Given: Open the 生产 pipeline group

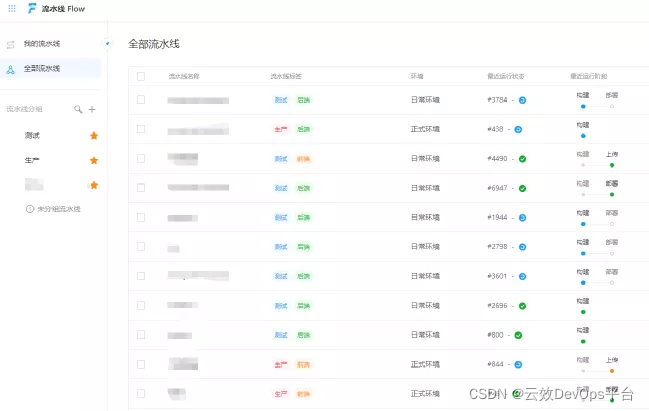Looking at the screenshot, I should click(x=32, y=160).
